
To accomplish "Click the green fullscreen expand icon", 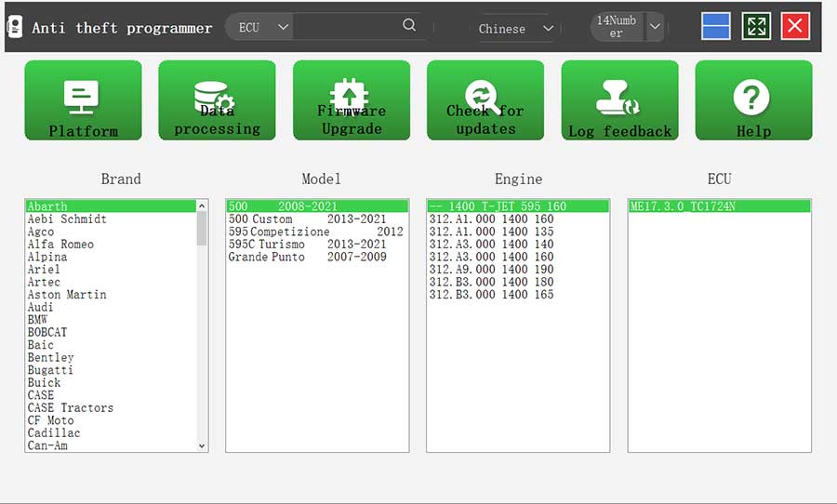I will 756,26.
